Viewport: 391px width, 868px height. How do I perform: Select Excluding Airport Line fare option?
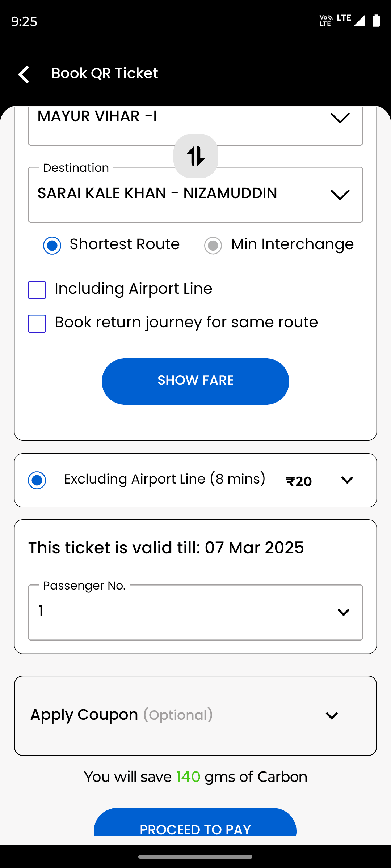(x=37, y=480)
